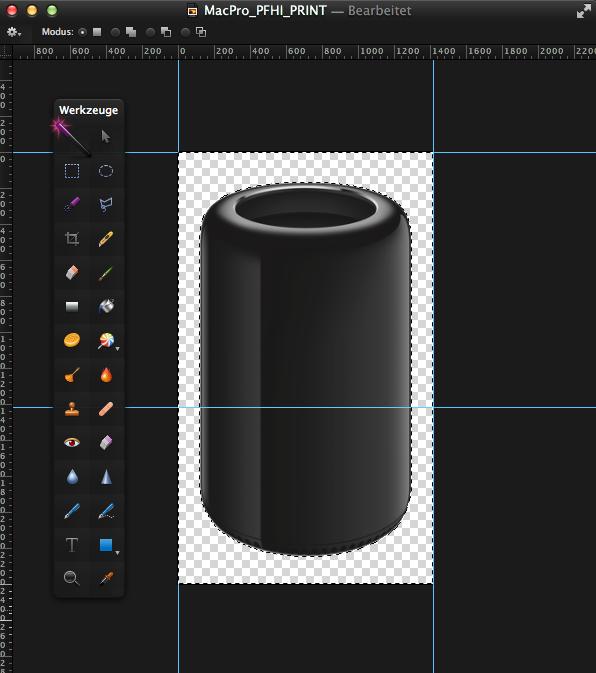The height and width of the screenshot is (673, 596).
Task: Set Modus to subtract-from-selection radio
Action: tap(150, 32)
